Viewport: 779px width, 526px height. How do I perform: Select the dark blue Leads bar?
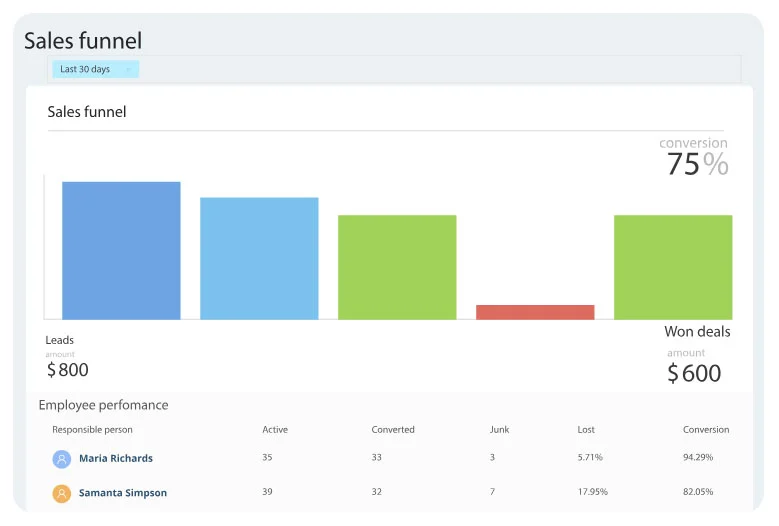pos(121,250)
